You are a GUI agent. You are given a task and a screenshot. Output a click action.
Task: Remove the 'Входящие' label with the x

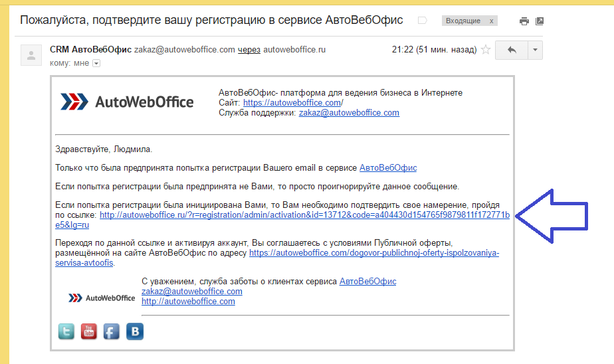click(x=492, y=21)
